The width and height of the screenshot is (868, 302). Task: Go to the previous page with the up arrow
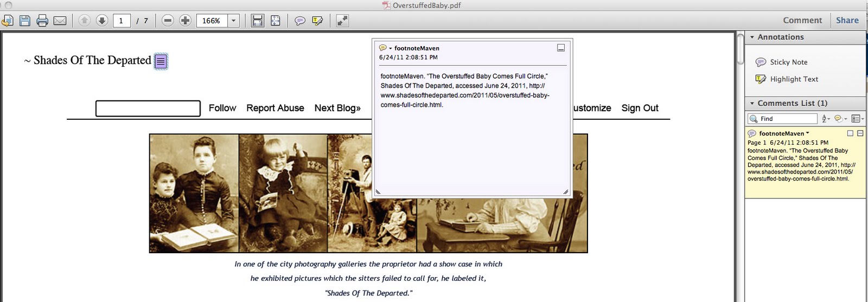[x=84, y=21]
